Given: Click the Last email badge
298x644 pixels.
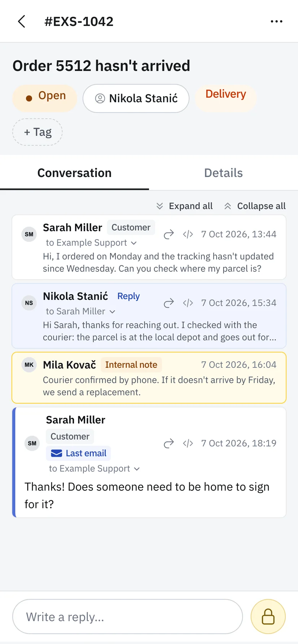Looking at the screenshot, I should (x=78, y=453).
